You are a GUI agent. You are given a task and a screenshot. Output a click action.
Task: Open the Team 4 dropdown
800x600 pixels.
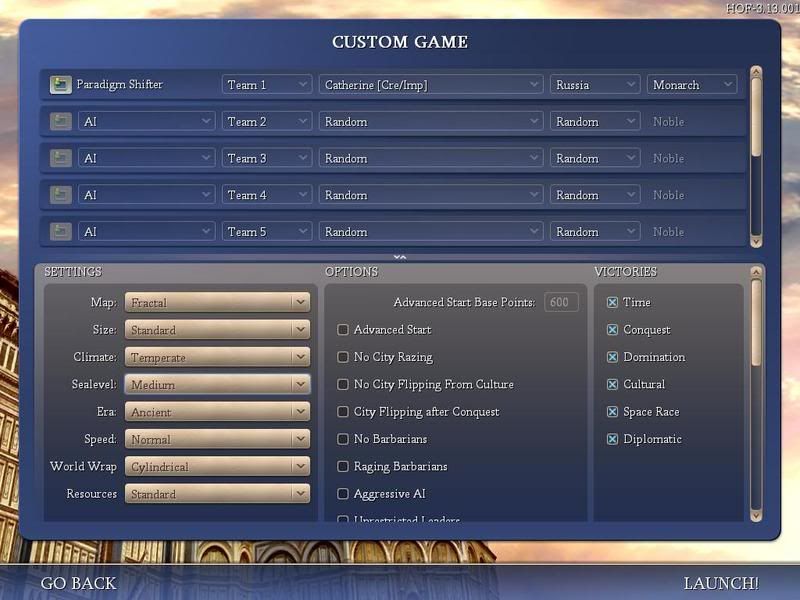(267, 195)
